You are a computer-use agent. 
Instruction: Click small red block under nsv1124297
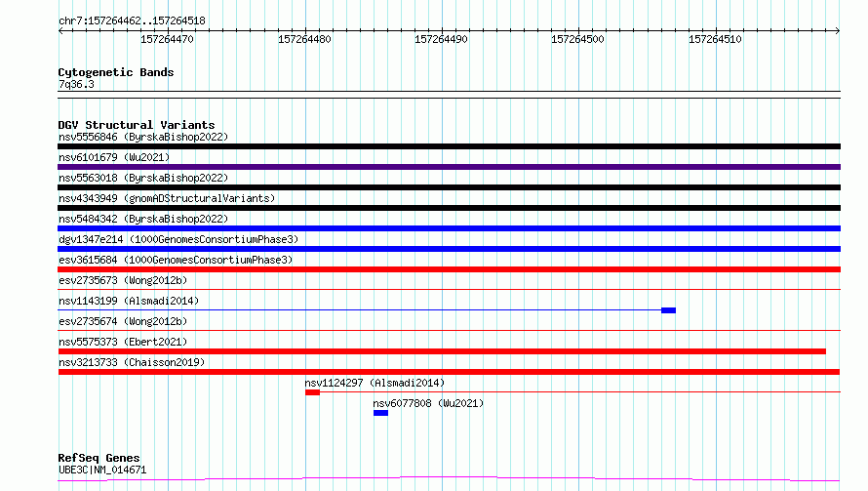312,392
